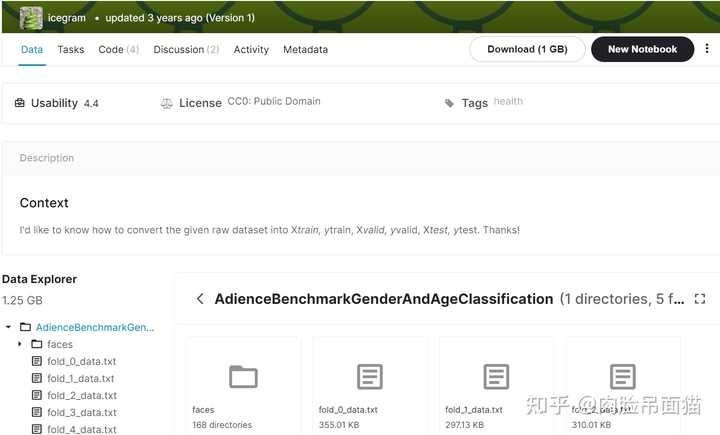This screenshot has width=720, height=435.
Task: Select fold_4_data.txt in the tree
Action: click(82, 429)
